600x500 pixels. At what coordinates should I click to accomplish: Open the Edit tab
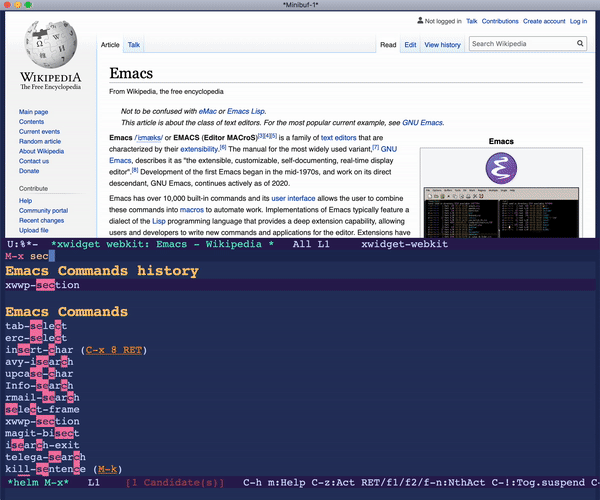[410, 45]
